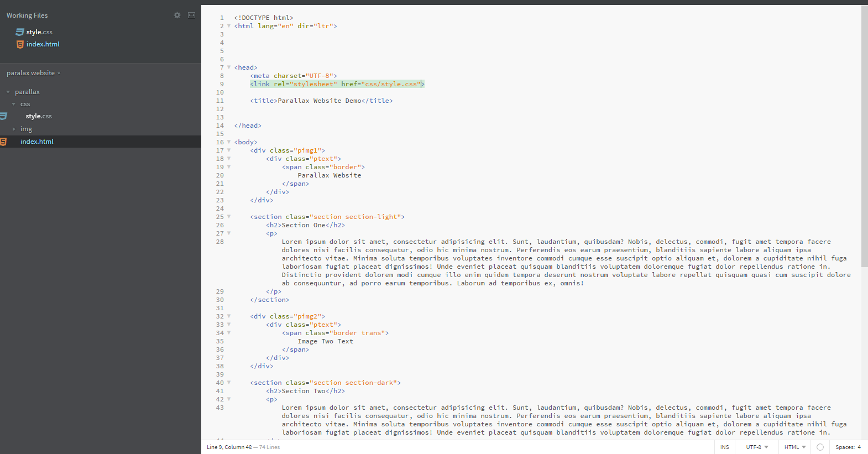868x454 pixels.
Task: Click the Section One h2 line
Action: [305, 225]
